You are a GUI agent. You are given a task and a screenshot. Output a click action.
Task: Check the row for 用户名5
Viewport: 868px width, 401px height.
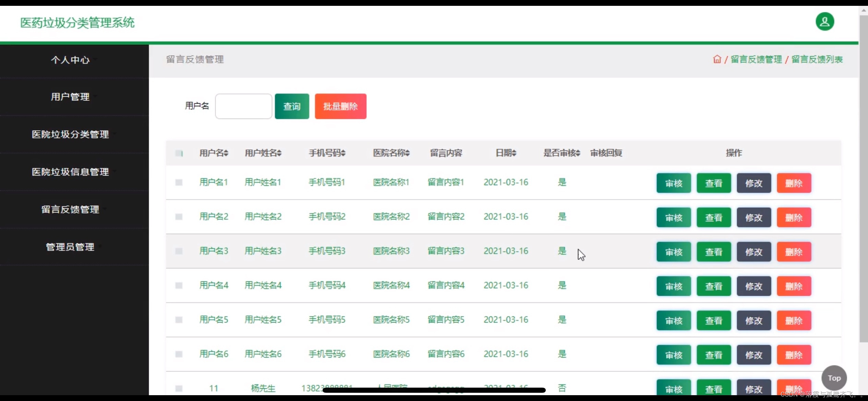click(x=179, y=320)
